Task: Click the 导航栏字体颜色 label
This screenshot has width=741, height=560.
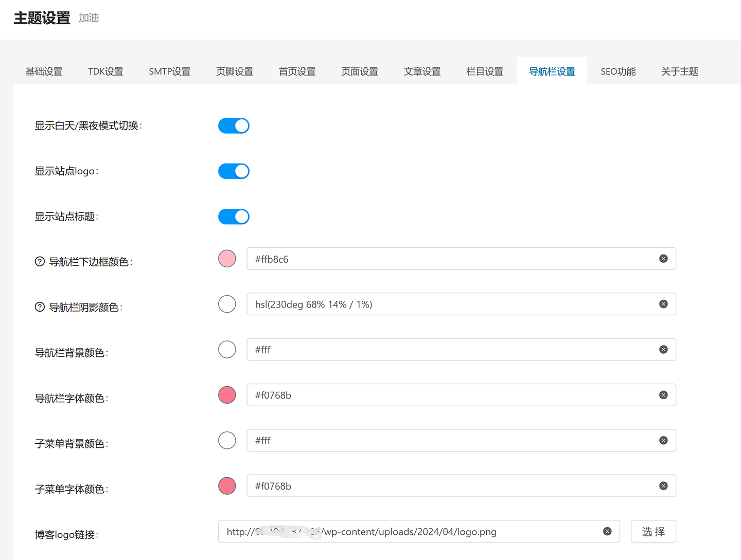Action: pyautogui.click(x=72, y=398)
